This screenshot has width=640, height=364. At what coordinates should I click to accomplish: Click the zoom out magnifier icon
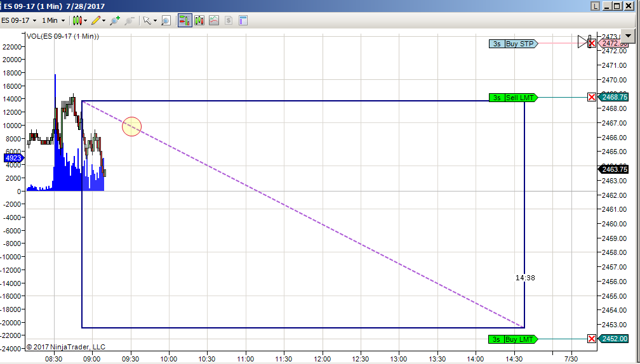130,20
